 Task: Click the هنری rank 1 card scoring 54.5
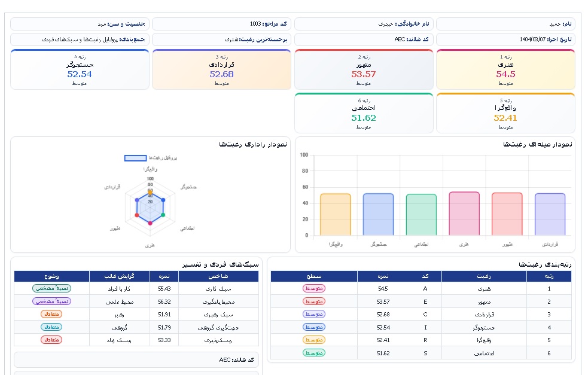[505, 69]
